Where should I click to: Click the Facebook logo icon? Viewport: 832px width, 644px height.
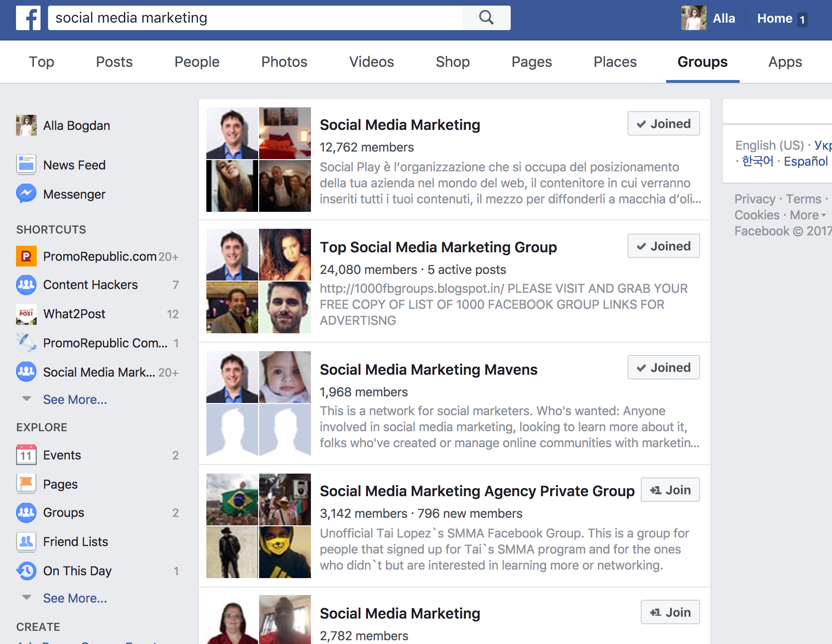(x=28, y=18)
